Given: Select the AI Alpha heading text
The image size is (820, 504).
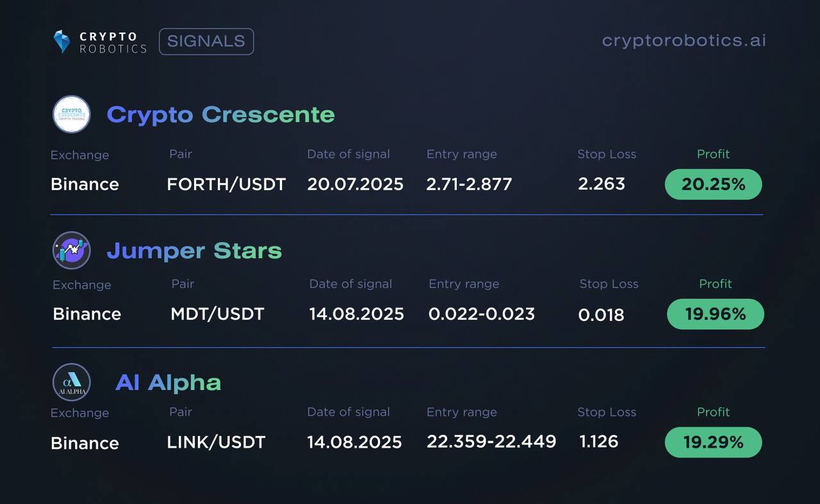Looking at the screenshot, I should point(168,382).
